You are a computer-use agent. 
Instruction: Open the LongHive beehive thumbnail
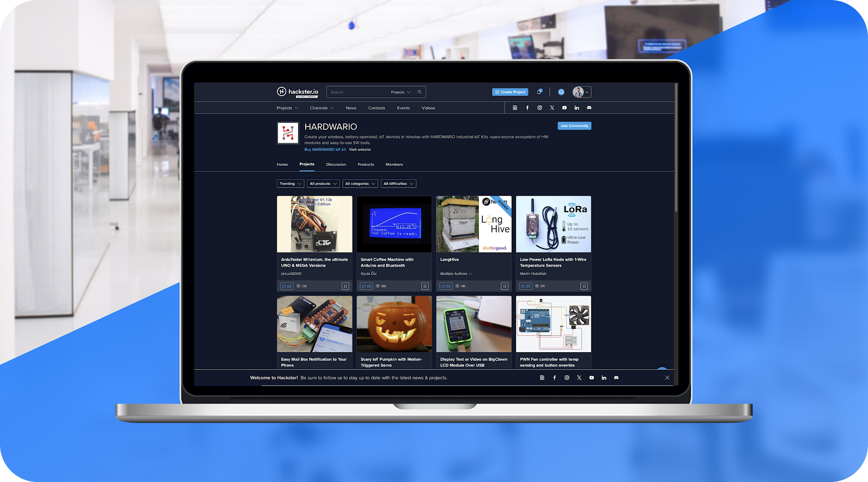click(x=474, y=224)
